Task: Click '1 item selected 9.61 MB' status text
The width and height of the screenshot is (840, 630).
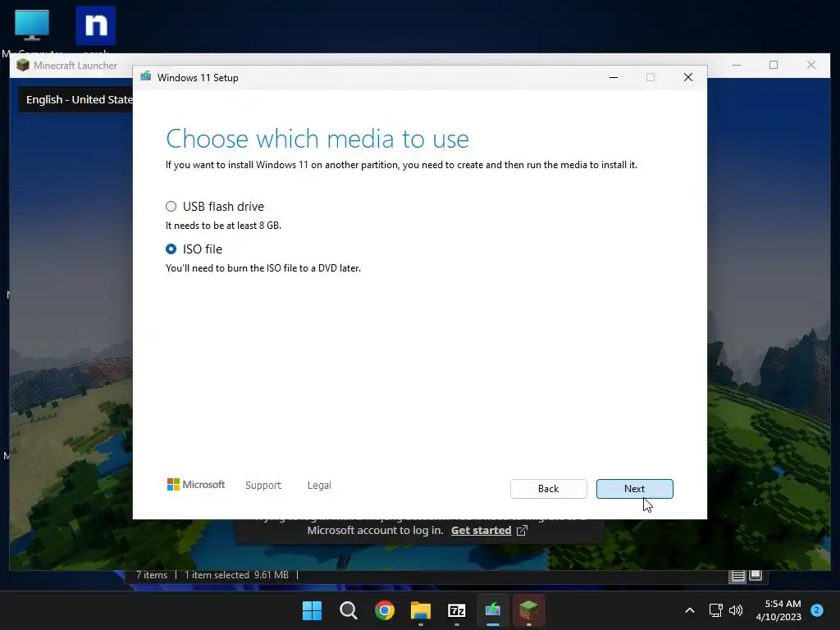Action: click(x=236, y=575)
